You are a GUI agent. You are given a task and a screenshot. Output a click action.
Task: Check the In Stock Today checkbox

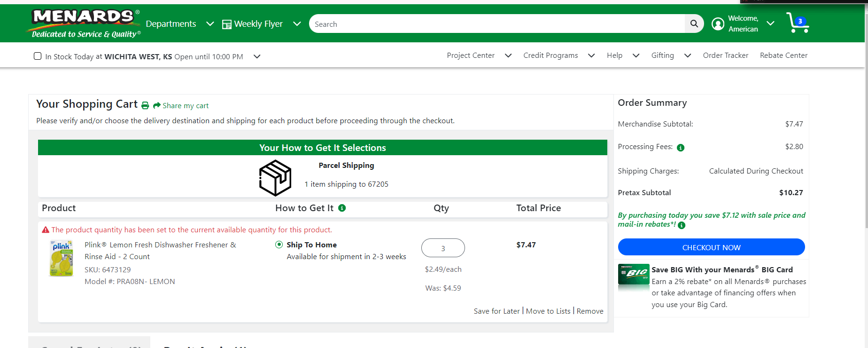pyautogui.click(x=38, y=56)
